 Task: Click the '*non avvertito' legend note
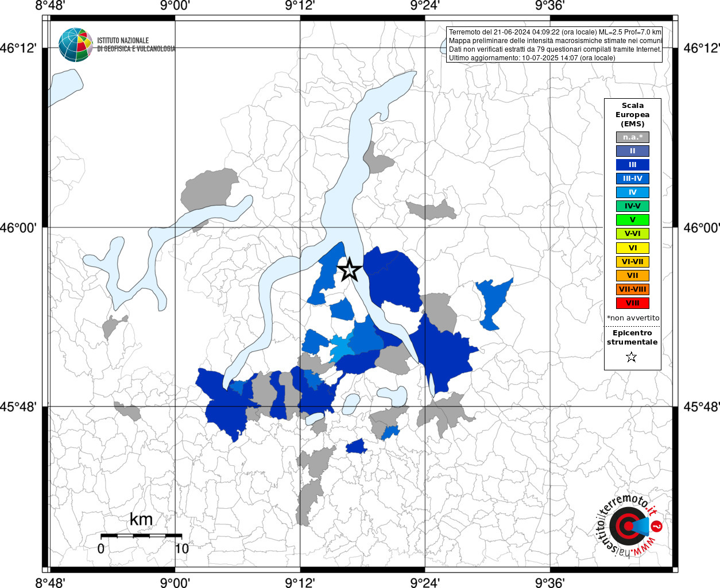[x=633, y=318]
